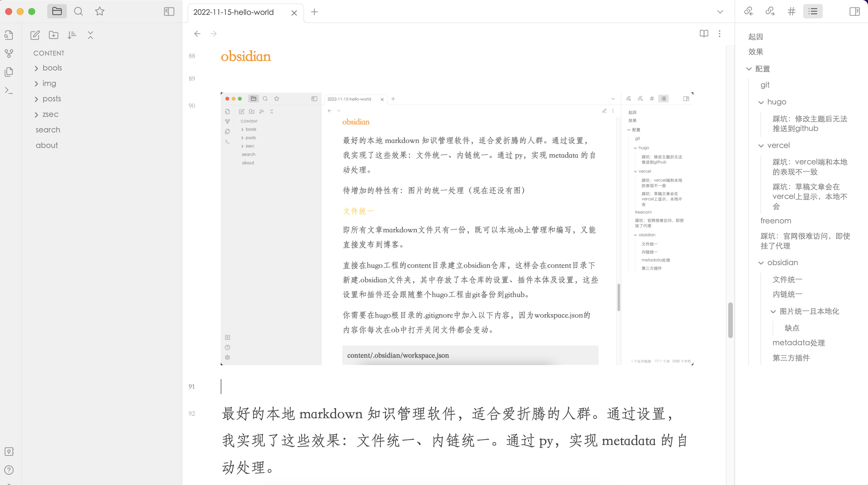Viewport: 868px width, 485px height.
Task: Jump to 缺点 outline heading
Action: pos(792,328)
